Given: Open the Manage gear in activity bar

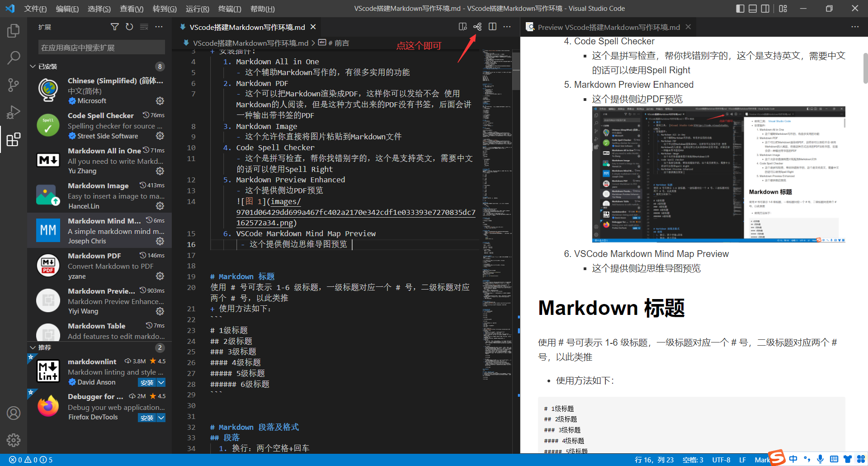Looking at the screenshot, I should 14,440.
